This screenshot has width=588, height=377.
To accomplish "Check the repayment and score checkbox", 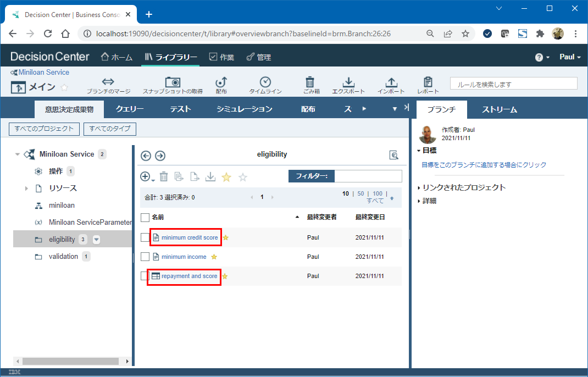I will 145,276.
